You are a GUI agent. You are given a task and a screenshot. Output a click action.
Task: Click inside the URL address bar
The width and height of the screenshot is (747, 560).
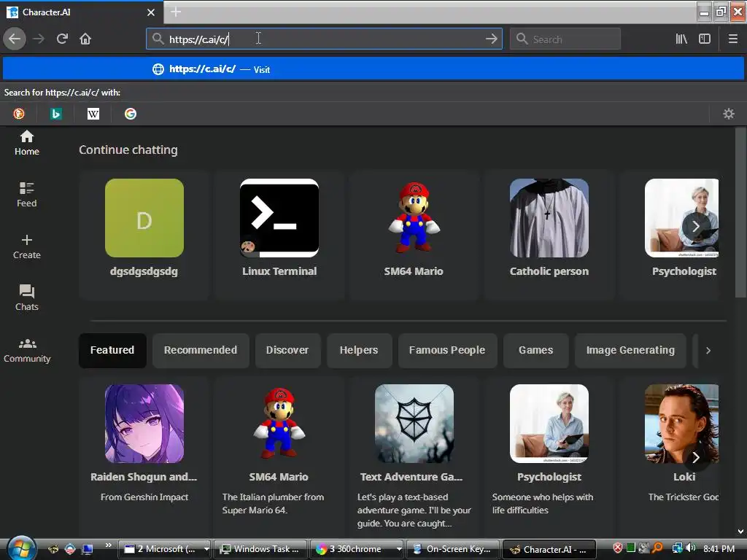324,39
